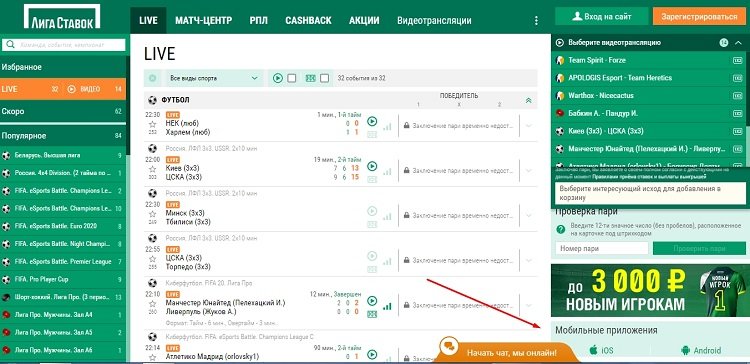Open the Все виды спорта dropdown
The height and width of the screenshot is (364, 750).
[x=214, y=78]
